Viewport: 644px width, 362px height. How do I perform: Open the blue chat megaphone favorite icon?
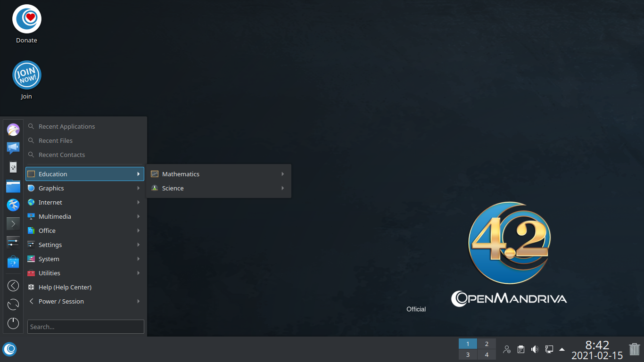pyautogui.click(x=13, y=148)
